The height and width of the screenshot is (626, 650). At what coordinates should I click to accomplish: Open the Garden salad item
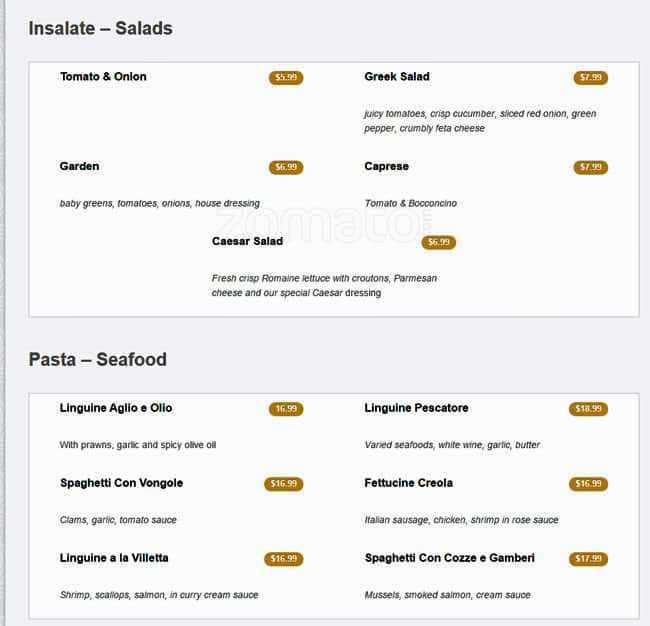click(80, 167)
